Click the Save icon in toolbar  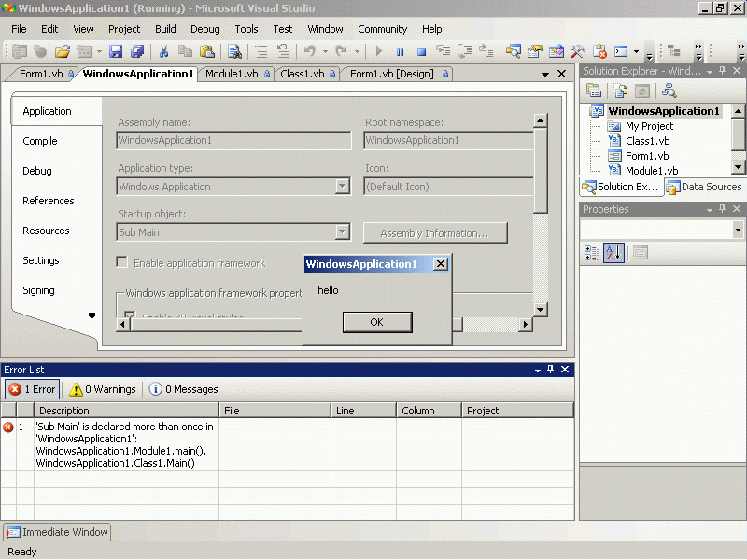pos(117,52)
